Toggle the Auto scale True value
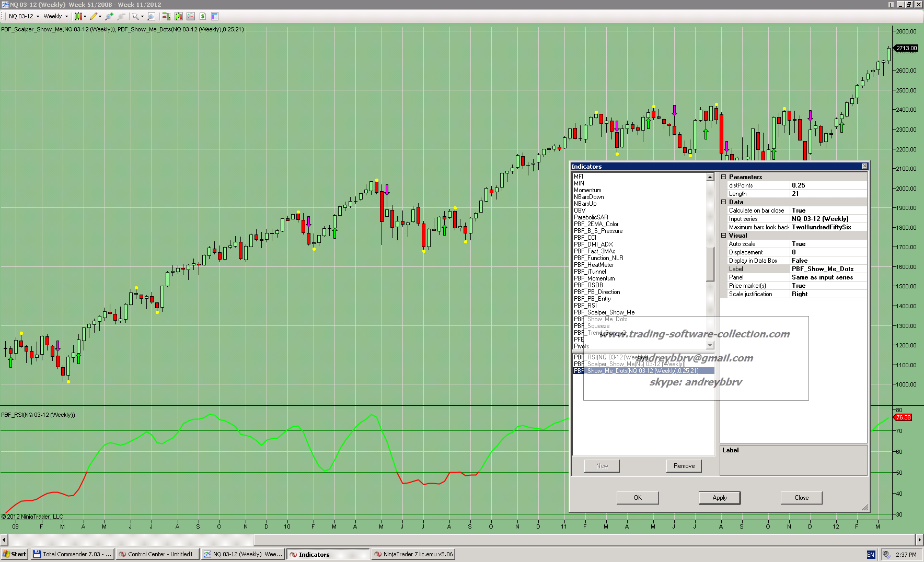 click(827, 244)
